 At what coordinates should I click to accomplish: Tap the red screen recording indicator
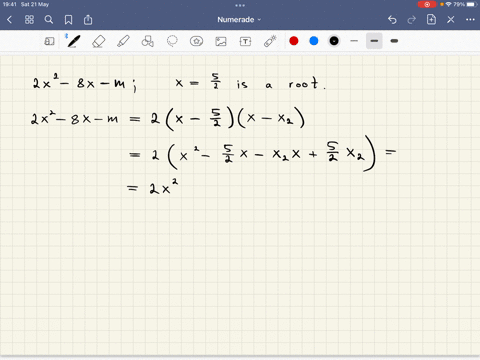[x=427, y=4]
